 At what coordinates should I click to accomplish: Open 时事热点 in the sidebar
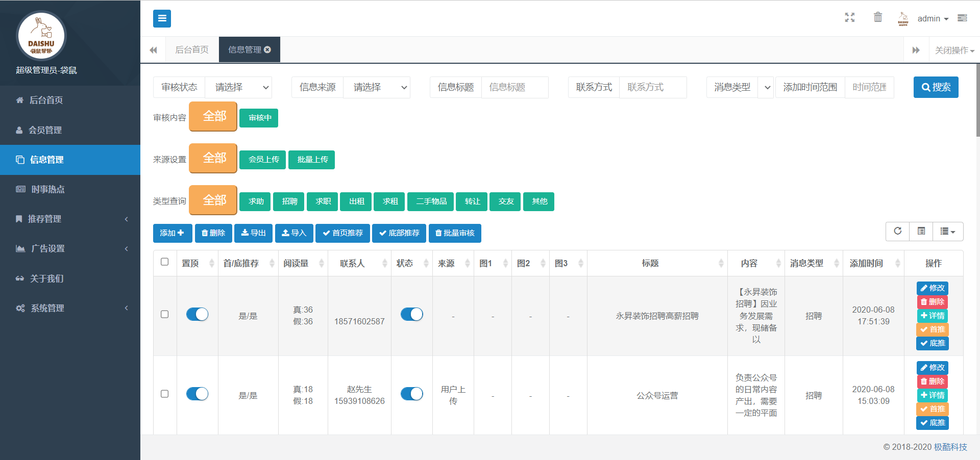click(x=70, y=189)
